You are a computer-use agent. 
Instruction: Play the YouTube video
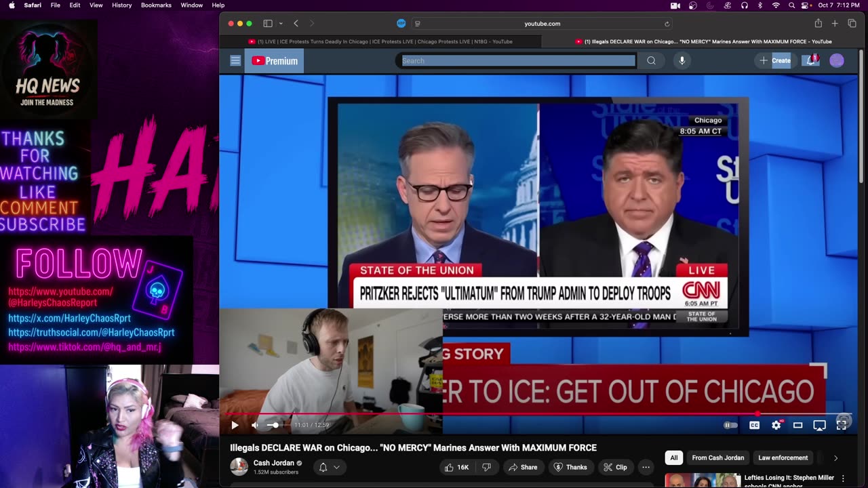pos(235,425)
